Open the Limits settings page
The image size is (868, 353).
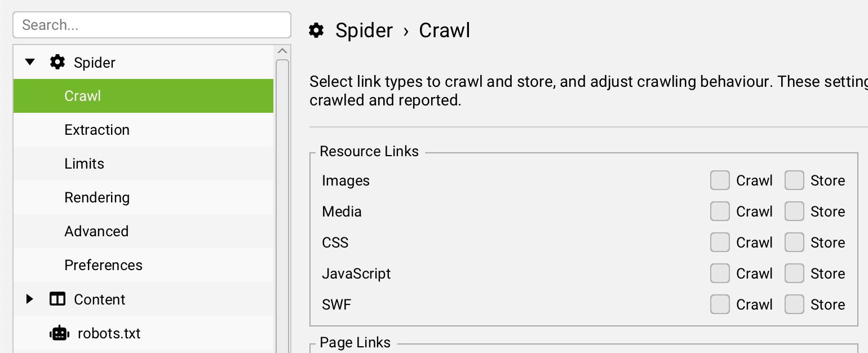pos(85,164)
